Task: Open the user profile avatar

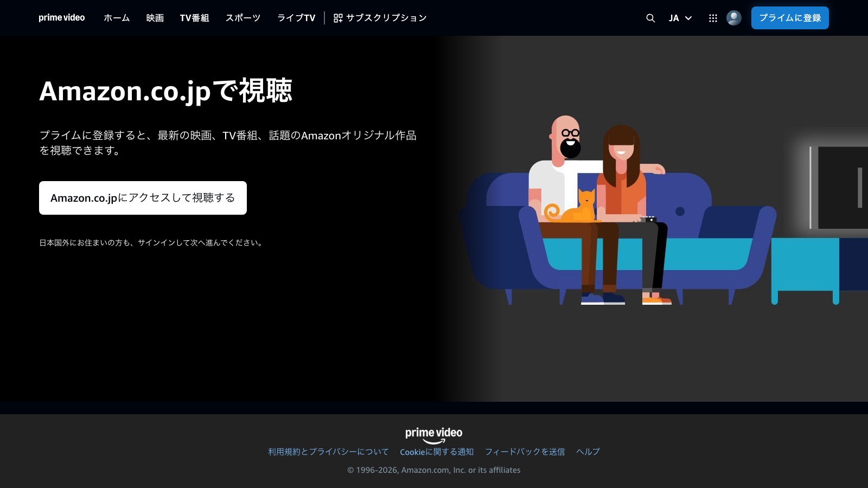Action: click(x=734, y=18)
